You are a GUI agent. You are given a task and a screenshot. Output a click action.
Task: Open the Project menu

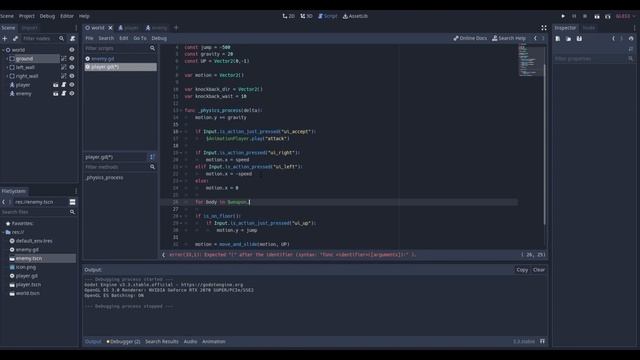27,16
